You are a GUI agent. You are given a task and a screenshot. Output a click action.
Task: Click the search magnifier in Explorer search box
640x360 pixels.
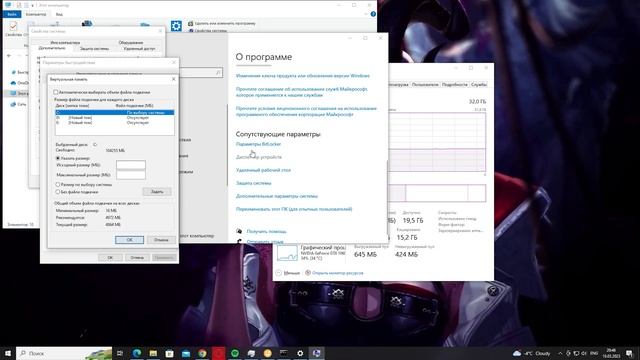click(218, 73)
